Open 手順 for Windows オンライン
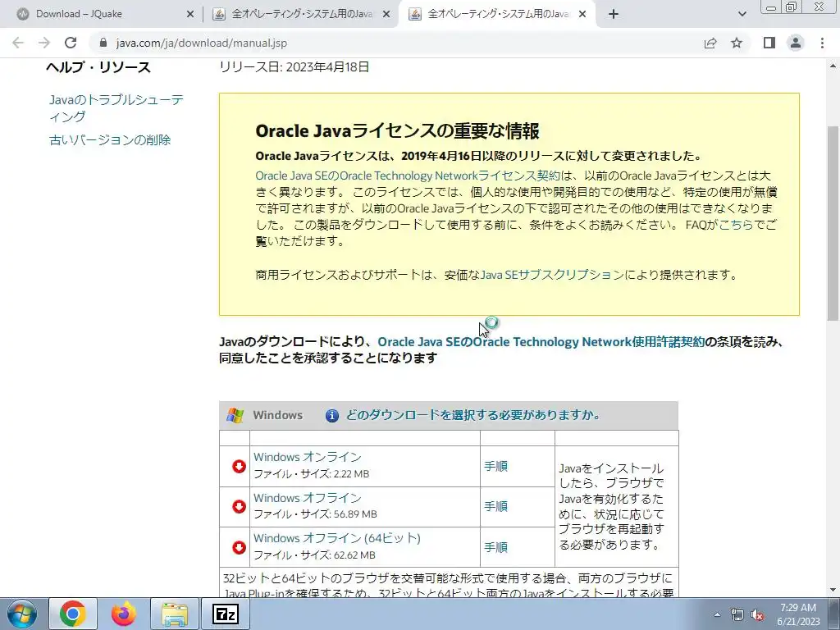The image size is (840, 630). click(495, 466)
